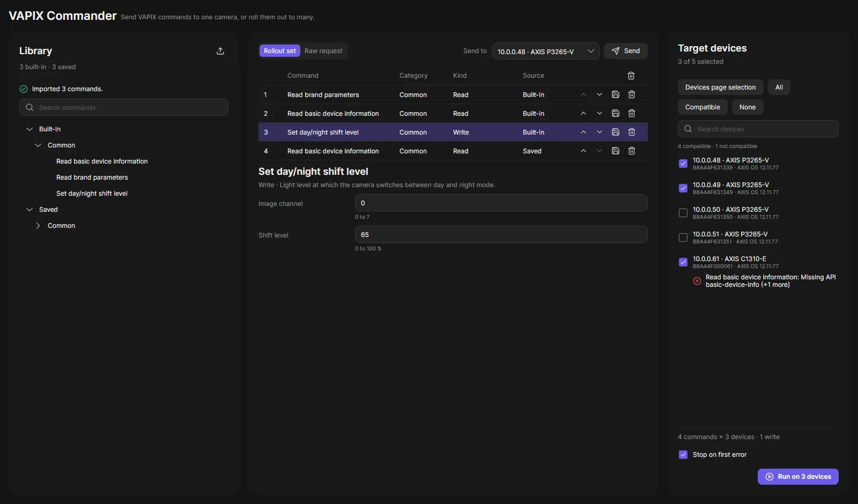Uncheck device 10.0.0.49 checkbox

(x=683, y=188)
